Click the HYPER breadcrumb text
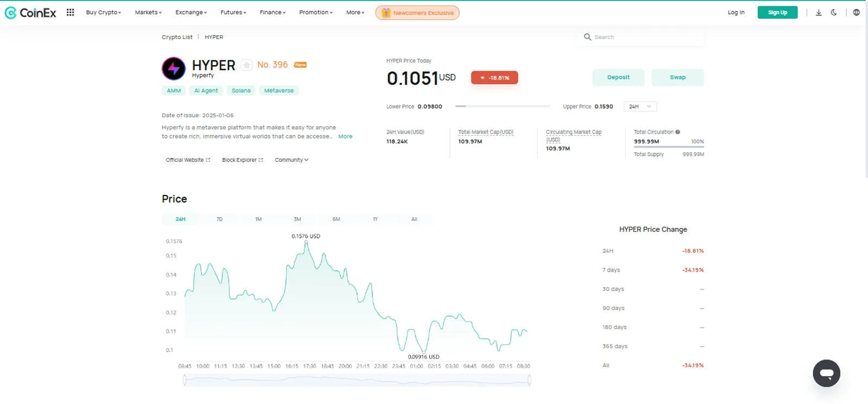The width and height of the screenshot is (868, 404). [214, 37]
